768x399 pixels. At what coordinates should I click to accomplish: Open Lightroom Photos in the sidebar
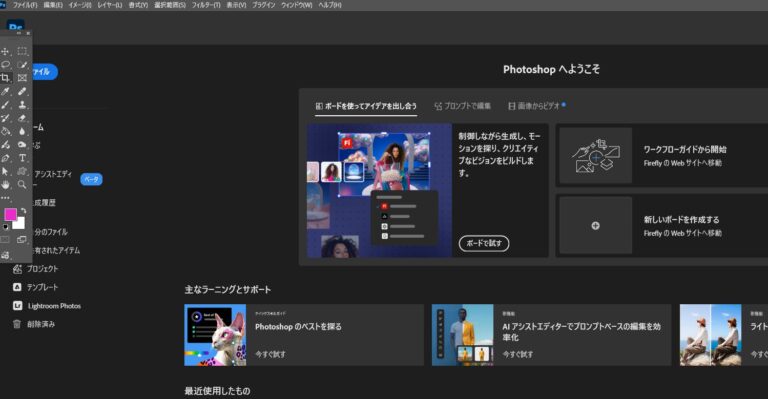click(47, 306)
